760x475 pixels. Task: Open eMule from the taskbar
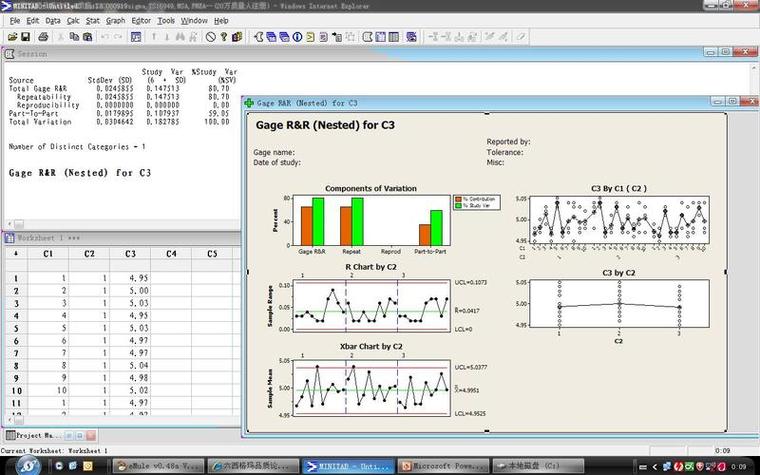(158, 466)
